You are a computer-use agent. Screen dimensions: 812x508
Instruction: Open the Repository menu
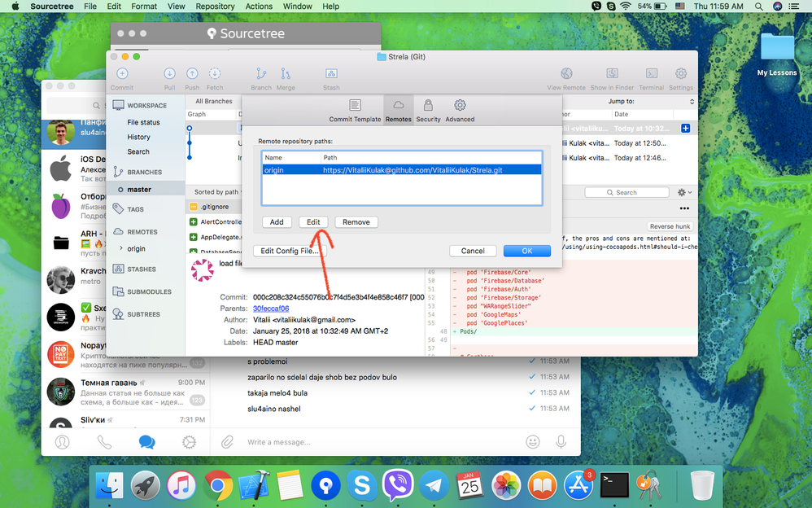pos(215,7)
